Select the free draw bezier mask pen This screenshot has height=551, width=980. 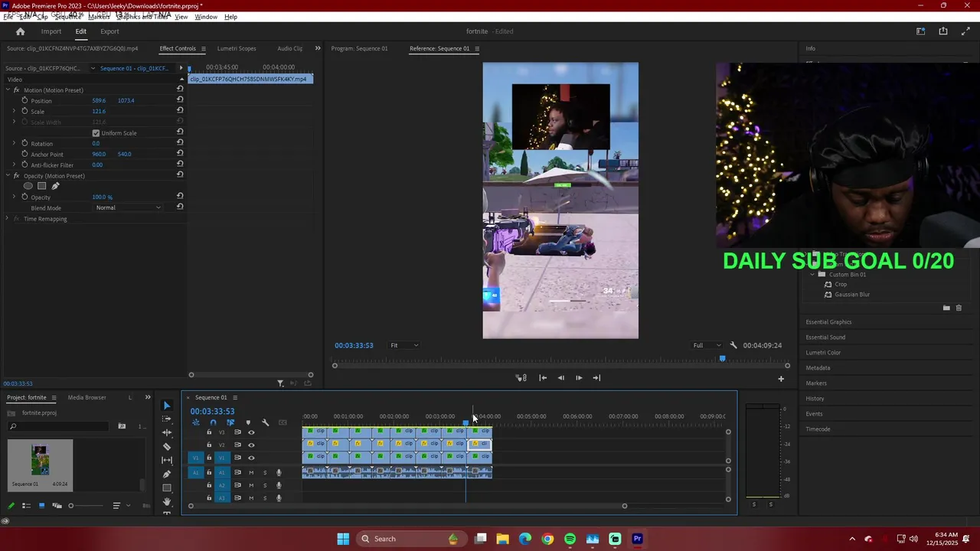click(x=55, y=186)
